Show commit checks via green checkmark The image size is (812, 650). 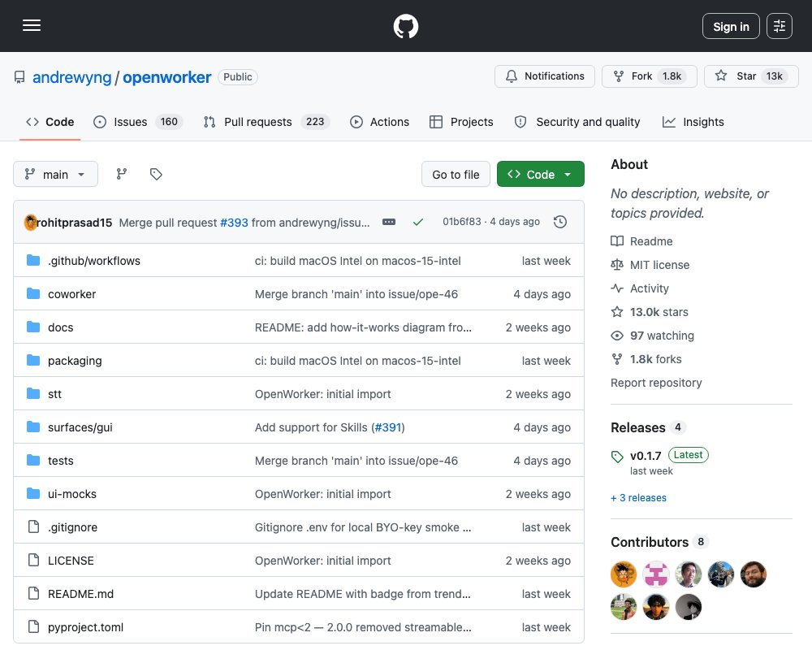(418, 223)
